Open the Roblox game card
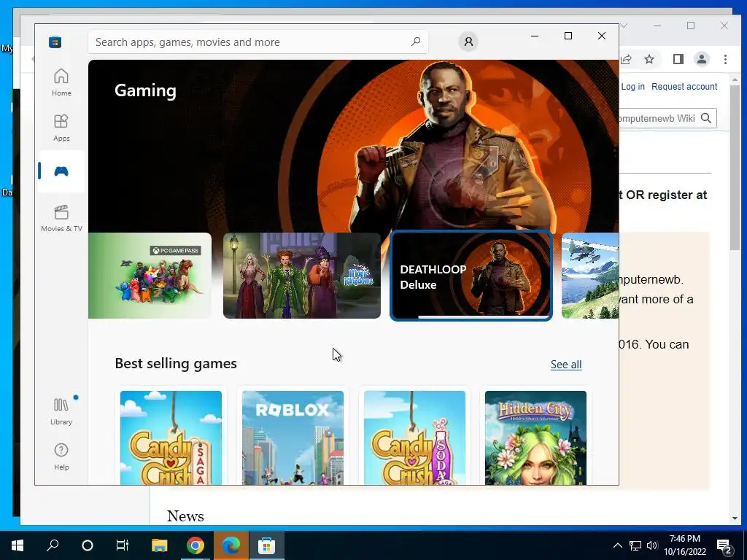747x560 pixels. pyautogui.click(x=293, y=437)
